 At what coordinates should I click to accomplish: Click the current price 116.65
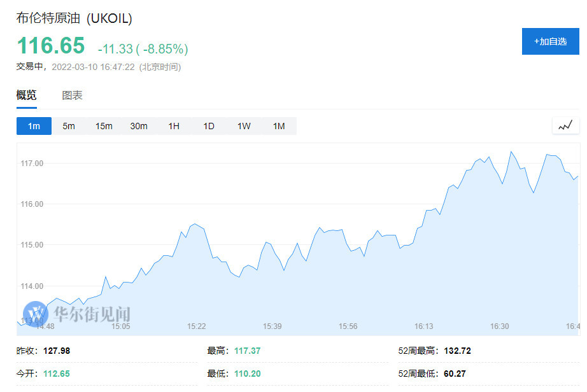[51, 46]
